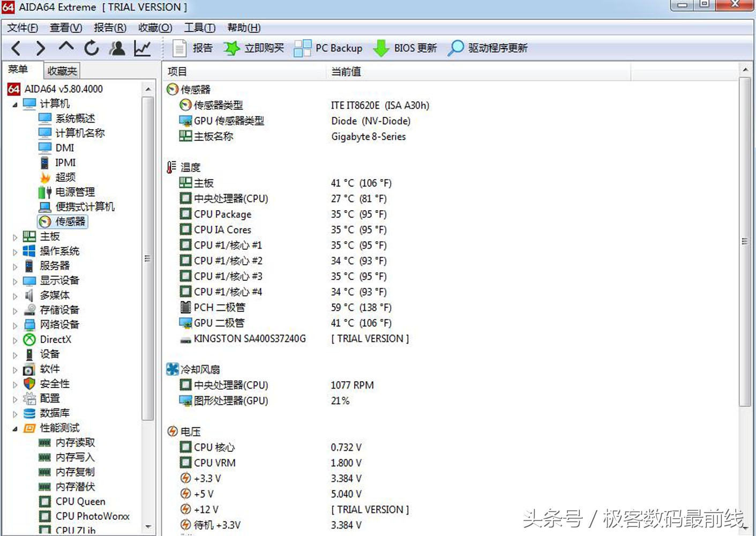Open PC Backup from the toolbar
Viewport: 756px width, 536px height.
(x=328, y=48)
